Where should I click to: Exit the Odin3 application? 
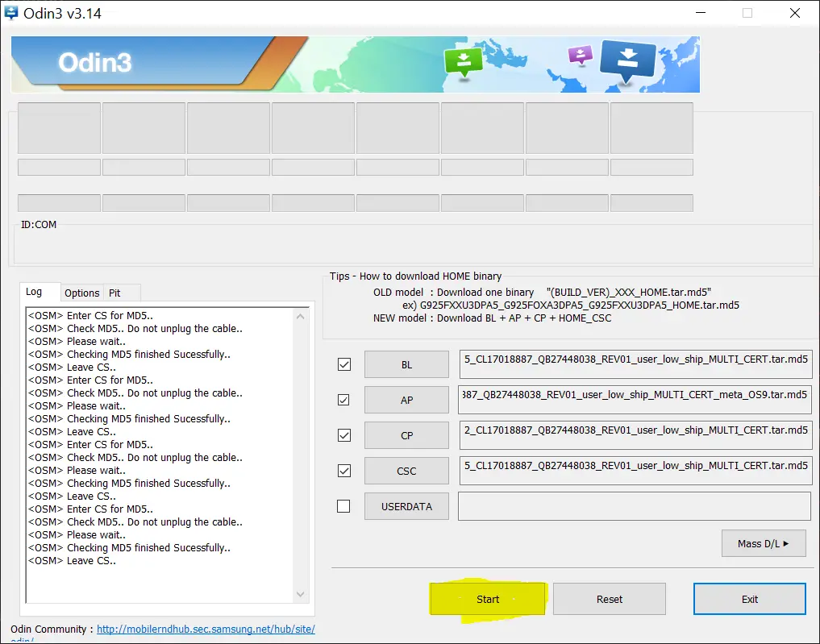[749, 599]
